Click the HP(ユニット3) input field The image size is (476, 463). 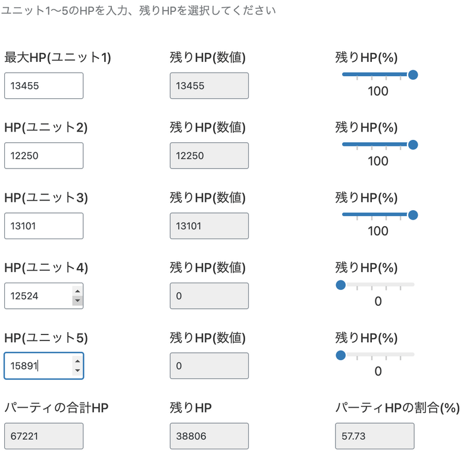43,226
